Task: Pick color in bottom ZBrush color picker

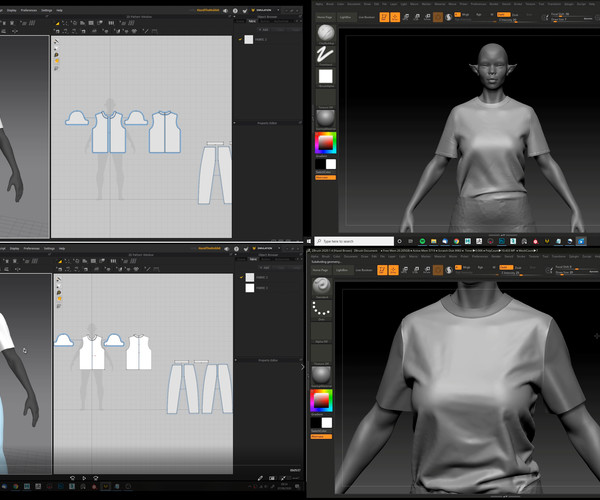Action: pyautogui.click(x=321, y=401)
